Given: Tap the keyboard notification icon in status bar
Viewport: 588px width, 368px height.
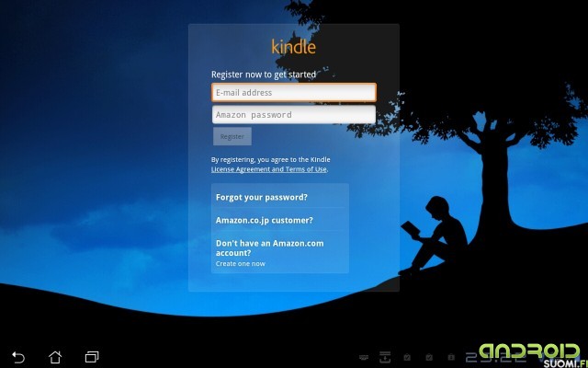Looking at the screenshot, I should point(364,358).
